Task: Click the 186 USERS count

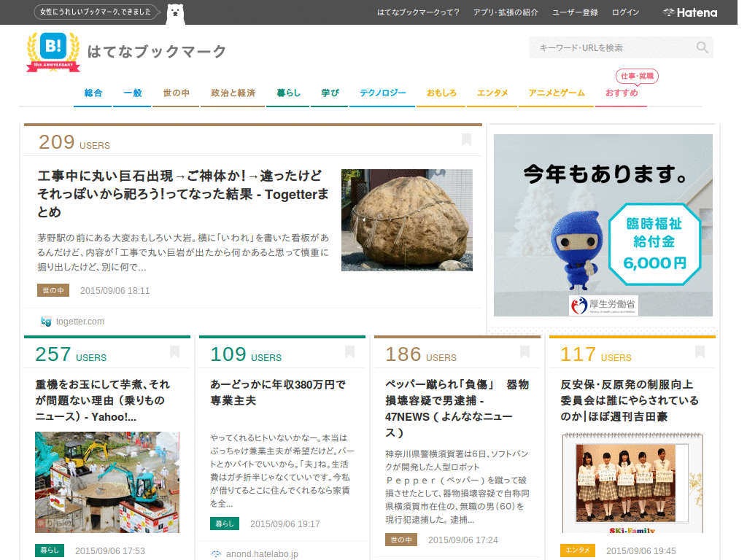Action: 421,355
